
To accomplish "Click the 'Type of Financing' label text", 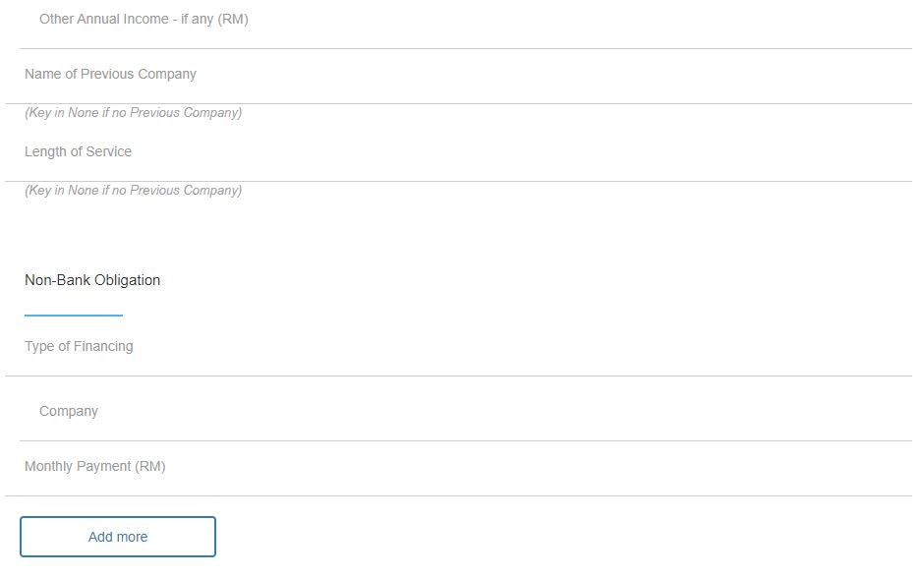I will pos(79,347).
